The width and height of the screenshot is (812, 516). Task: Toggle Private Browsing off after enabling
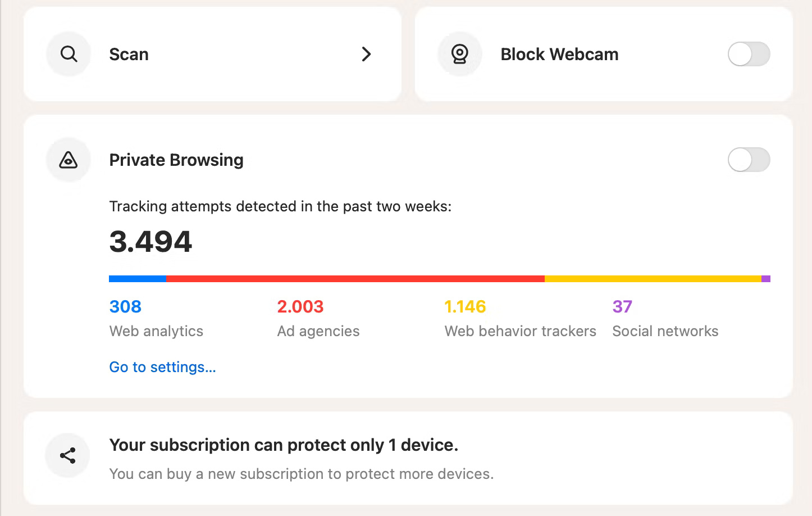pyautogui.click(x=749, y=160)
